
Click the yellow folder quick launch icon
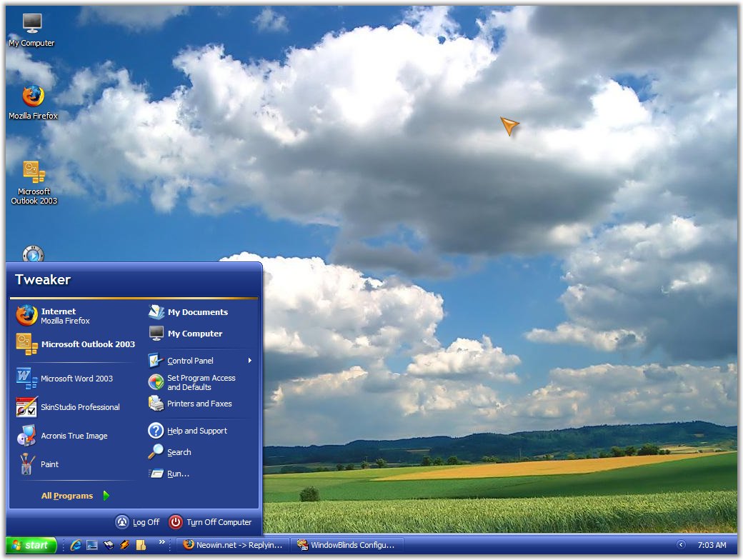click(141, 545)
